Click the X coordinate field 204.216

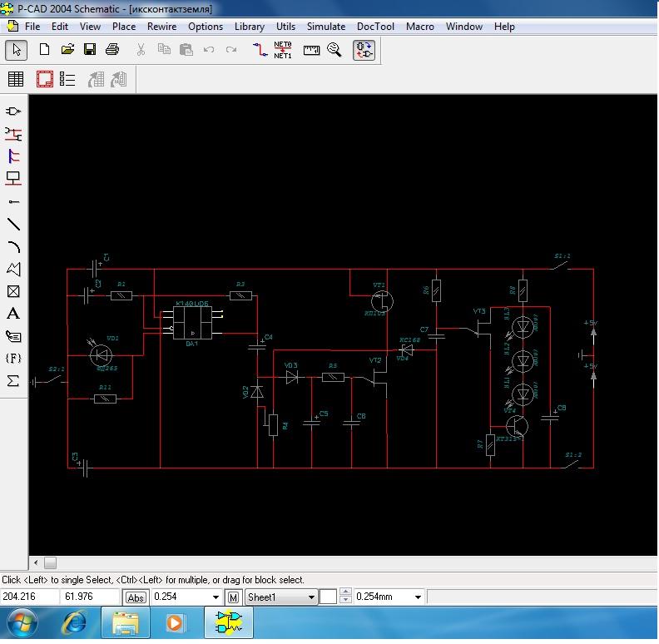pyautogui.click(x=29, y=597)
